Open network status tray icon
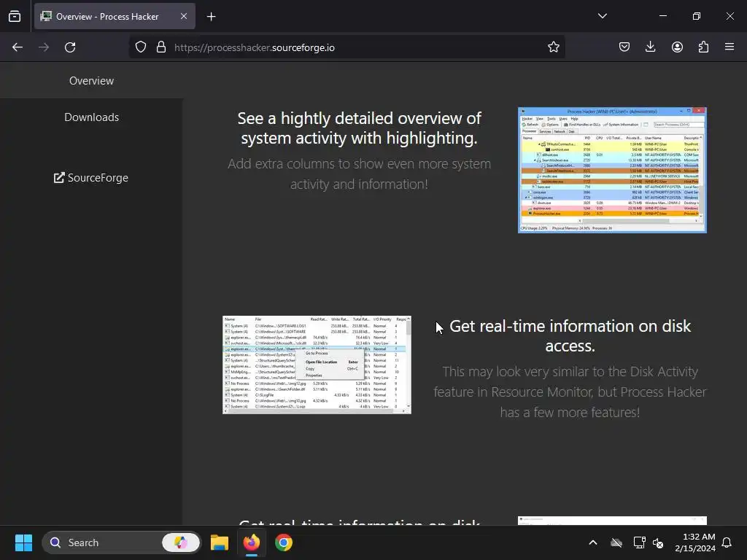747x560 pixels. [x=639, y=542]
